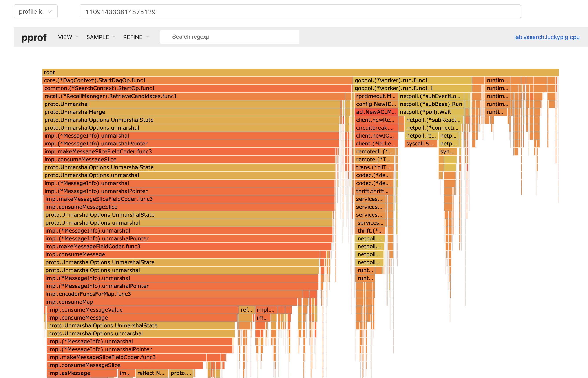The image size is (588, 378).
Task: Open the VIEW menu
Action: [x=65, y=37]
